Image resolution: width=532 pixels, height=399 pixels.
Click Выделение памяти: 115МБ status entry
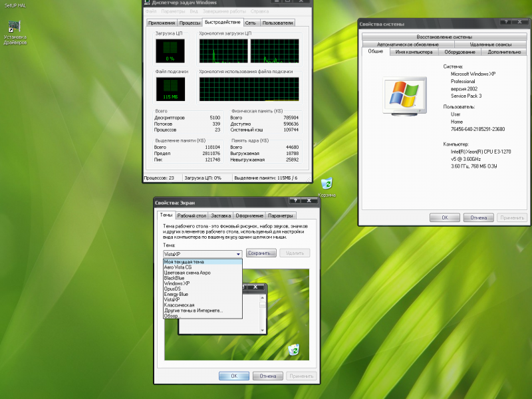point(265,178)
